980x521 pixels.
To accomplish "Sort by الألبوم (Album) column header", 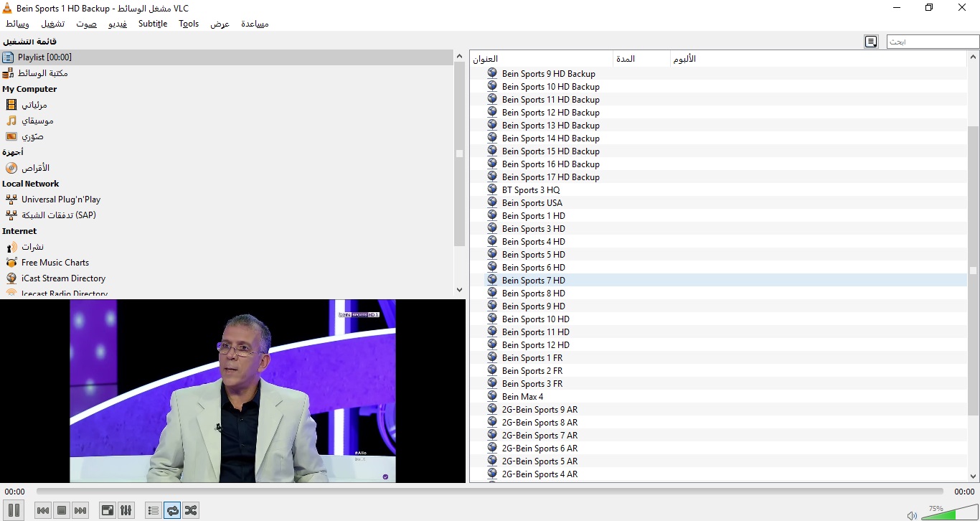I will point(819,59).
